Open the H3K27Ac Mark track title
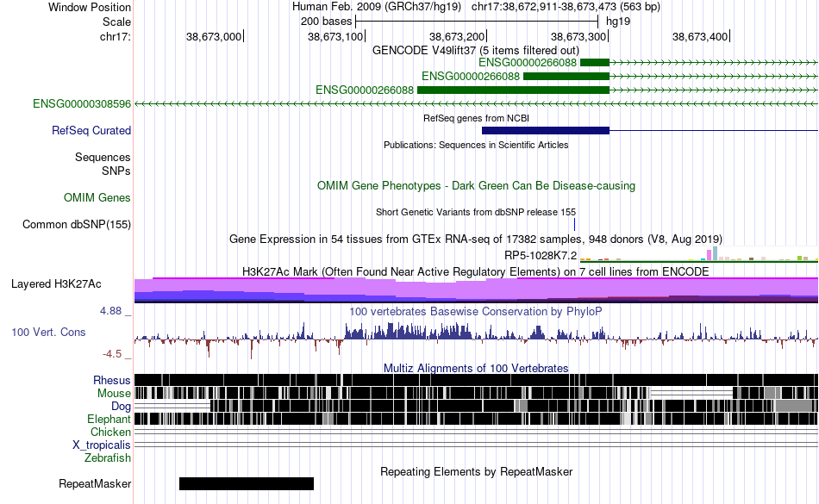 (x=476, y=272)
